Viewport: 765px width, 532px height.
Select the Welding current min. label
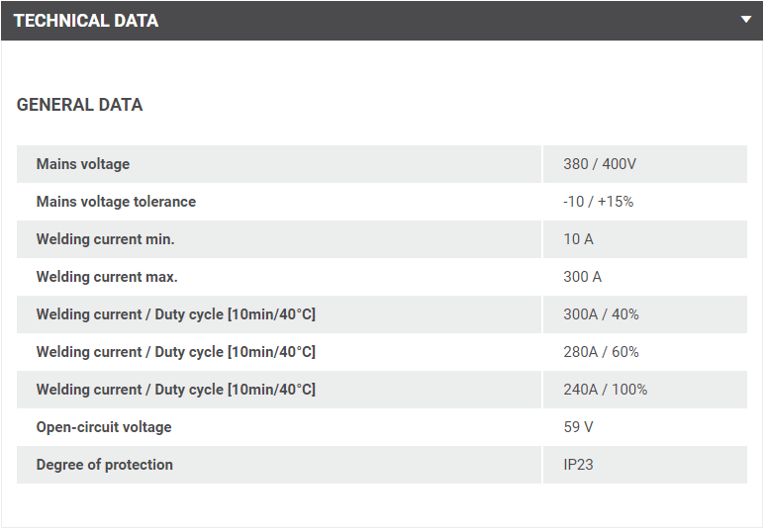[105, 239]
